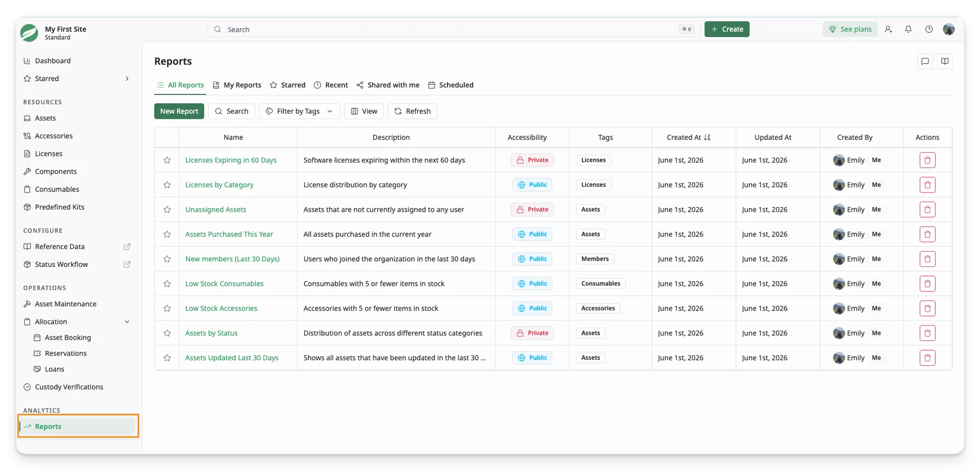Click the Refresh button

click(412, 111)
